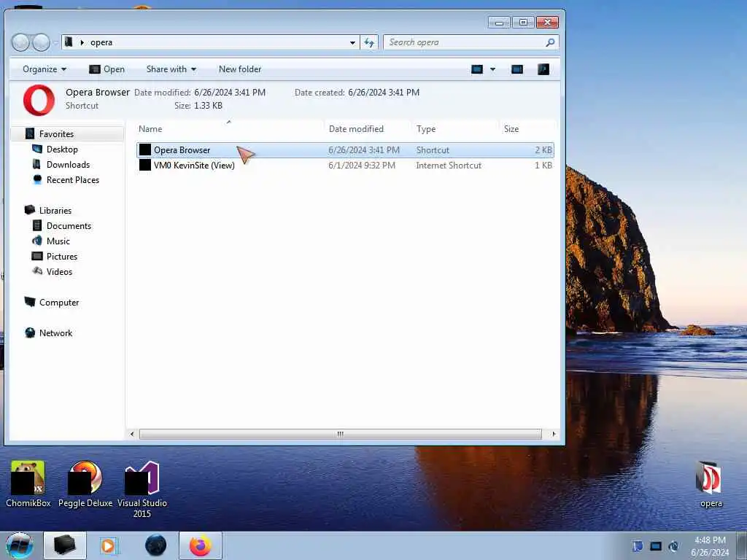Image resolution: width=747 pixels, height=560 pixels.
Task: Open the help icon in toolbar
Action: pyautogui.click(x=543, y=69)
